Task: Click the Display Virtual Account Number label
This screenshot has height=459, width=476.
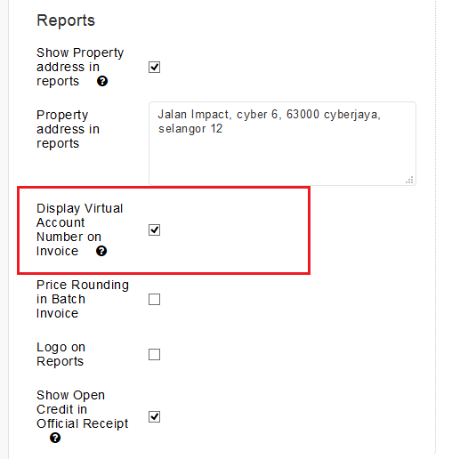Action: 79,229
